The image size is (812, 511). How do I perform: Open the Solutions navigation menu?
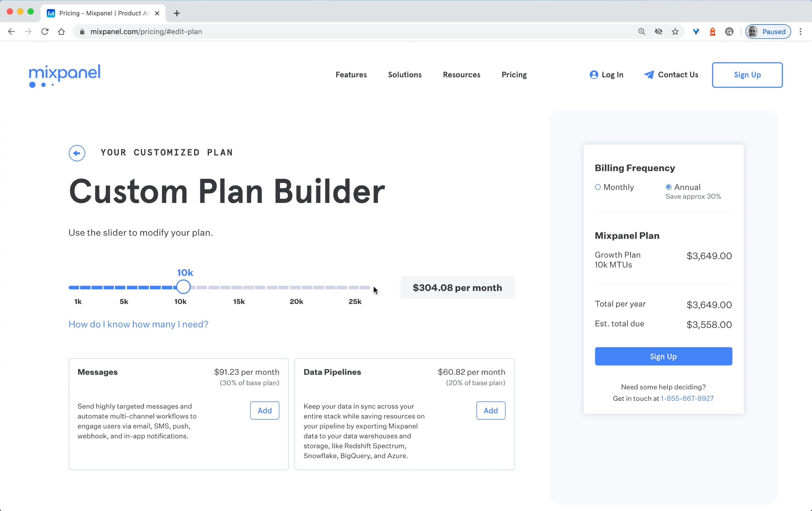[405, 75]
